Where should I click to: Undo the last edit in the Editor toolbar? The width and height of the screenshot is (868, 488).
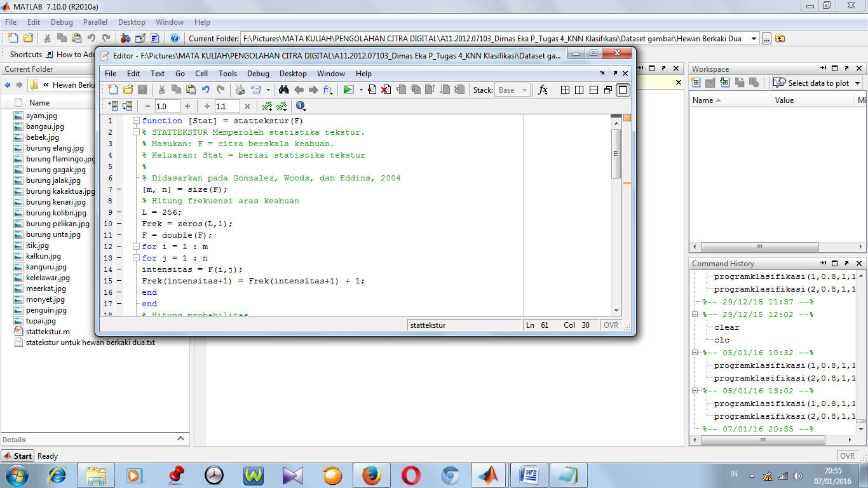tap(205, 90)
